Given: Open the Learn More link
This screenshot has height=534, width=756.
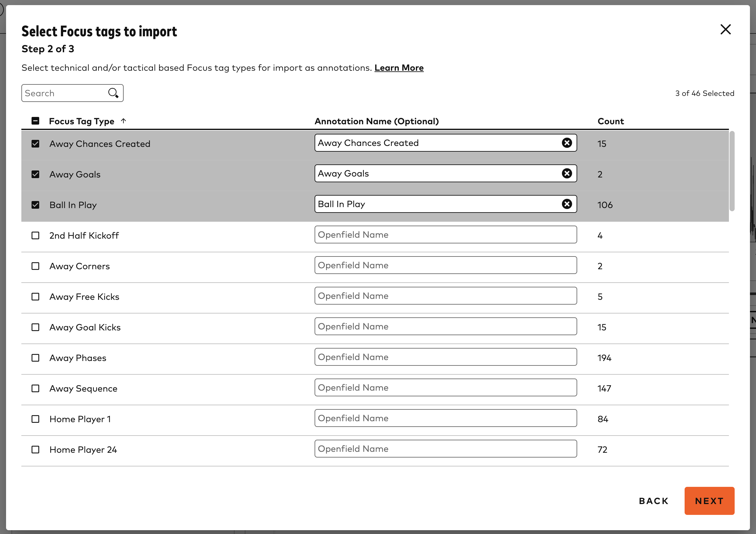Looking at the screenshot, I should (x=399, y=68).
